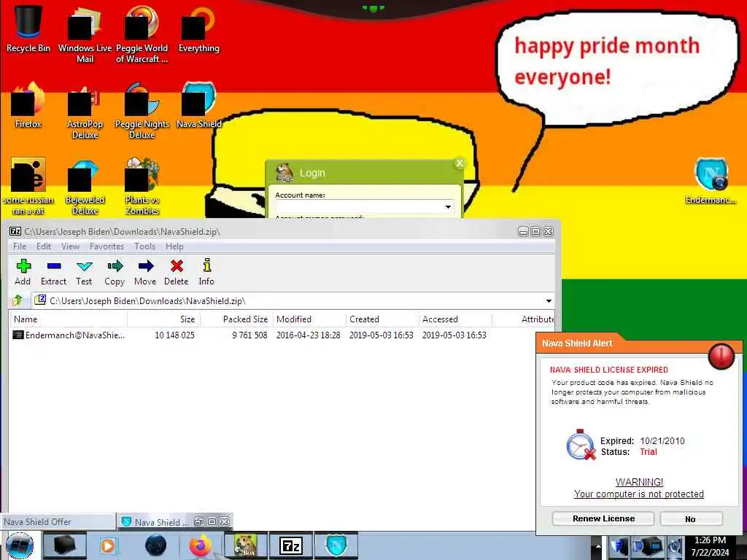
Task: Click the Nava Shield taskbar button
Action: [337, 545]
